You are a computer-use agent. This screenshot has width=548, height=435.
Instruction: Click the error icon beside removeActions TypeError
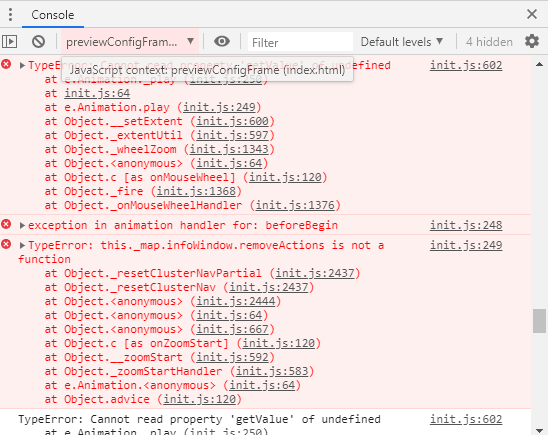pyautogui.click(x=6, y=244)
